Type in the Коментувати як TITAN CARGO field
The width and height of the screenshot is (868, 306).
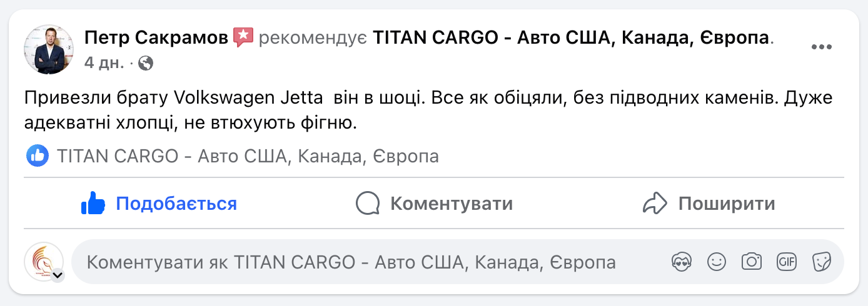pyautogui.click(x=350, y=262)
